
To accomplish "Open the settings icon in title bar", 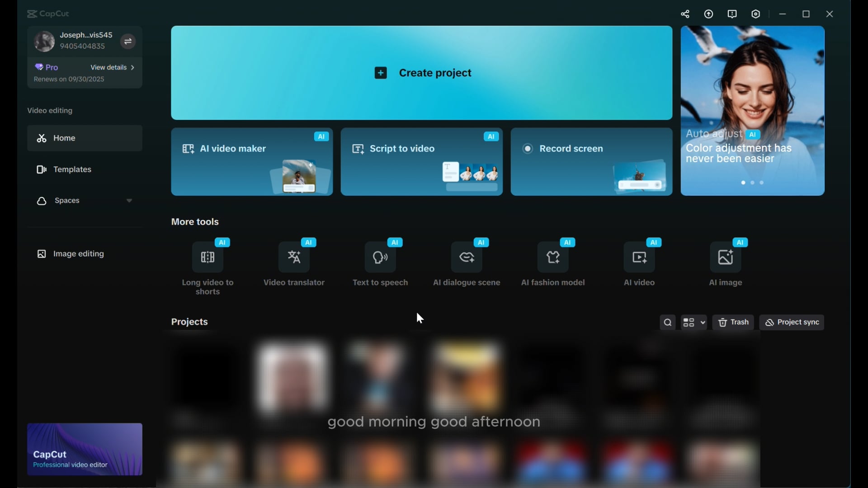I will tap(756, 14).
